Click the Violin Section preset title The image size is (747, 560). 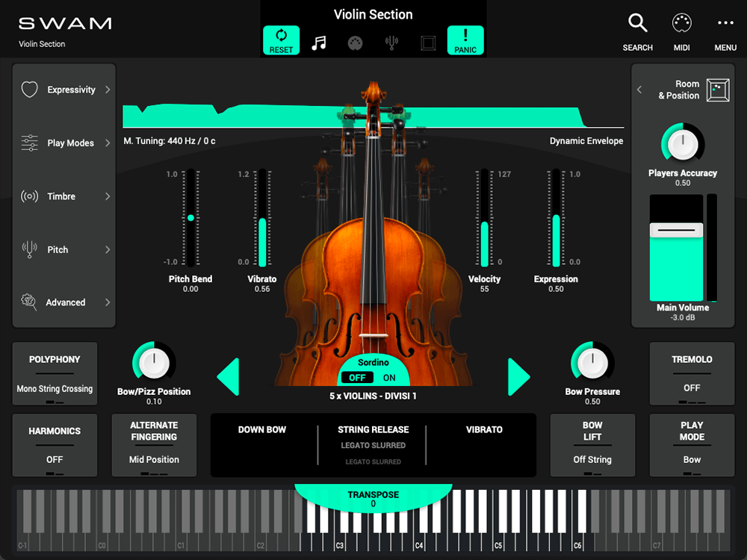373,14
